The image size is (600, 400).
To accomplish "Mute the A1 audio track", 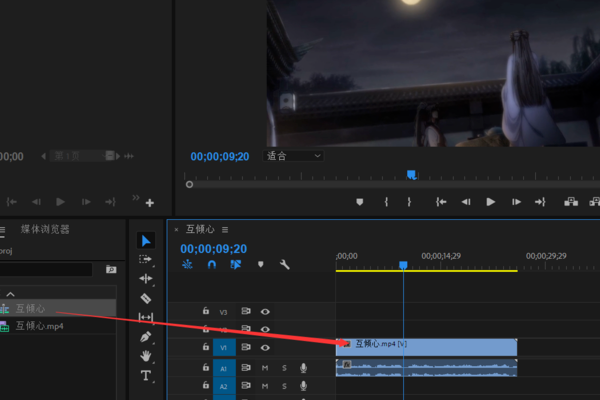I will (265, 368).
